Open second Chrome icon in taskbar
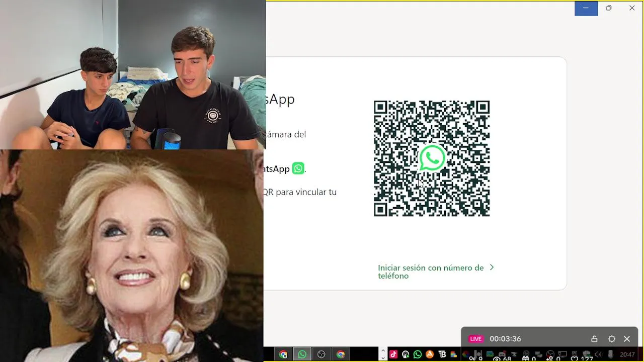 click(x=341, y=354)
